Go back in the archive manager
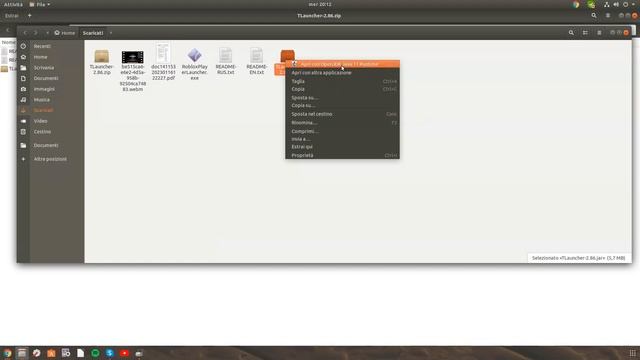 click(7, 30)
